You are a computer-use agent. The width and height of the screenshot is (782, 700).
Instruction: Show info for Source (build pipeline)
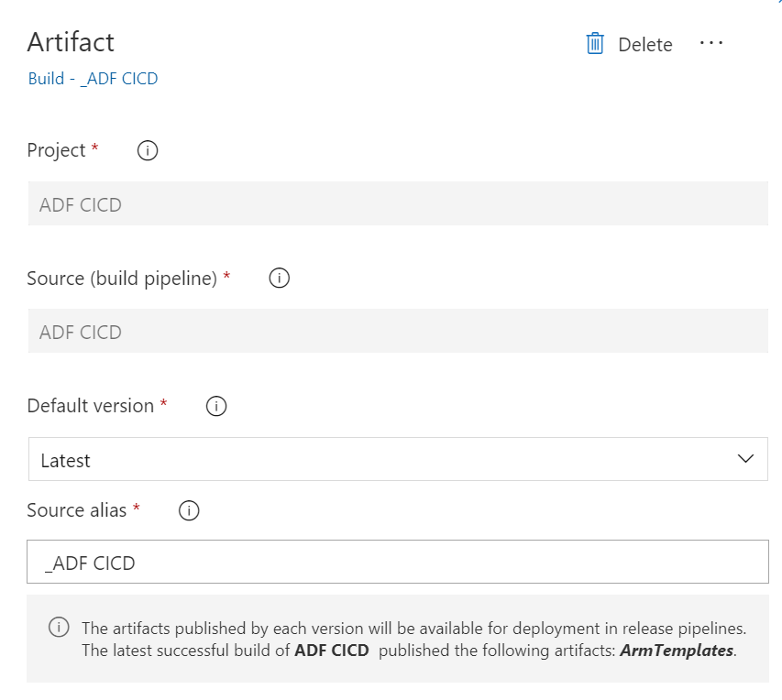pos(280,278)
